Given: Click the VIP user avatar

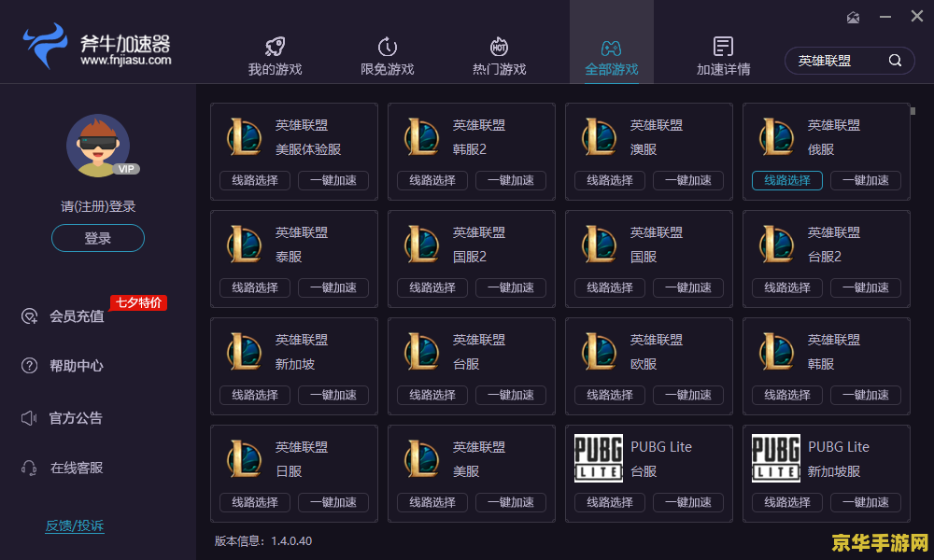Looking at the screenshot, I should [98, 146].
